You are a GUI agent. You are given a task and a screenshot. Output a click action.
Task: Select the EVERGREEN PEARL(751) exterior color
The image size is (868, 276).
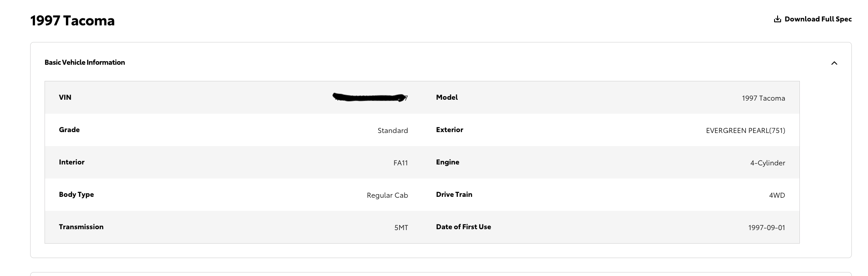[745, 131]
